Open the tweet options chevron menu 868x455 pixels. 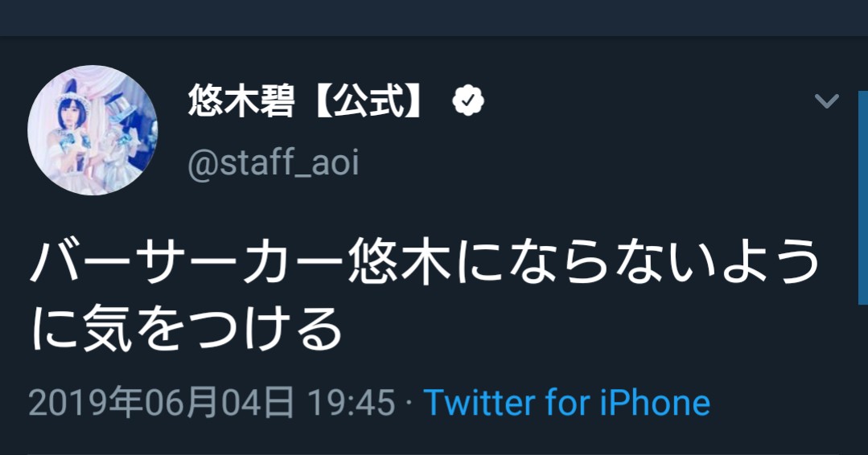click(x=826, y=101)
